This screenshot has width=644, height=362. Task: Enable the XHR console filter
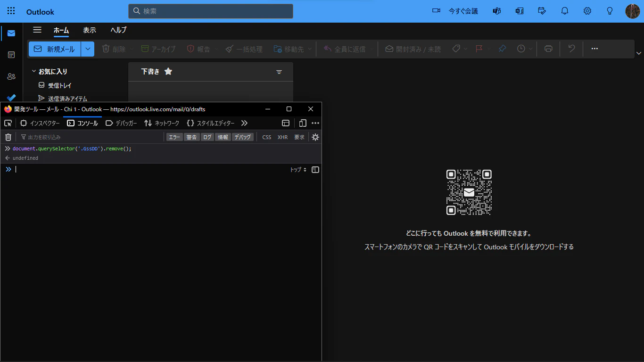[282, 137]
